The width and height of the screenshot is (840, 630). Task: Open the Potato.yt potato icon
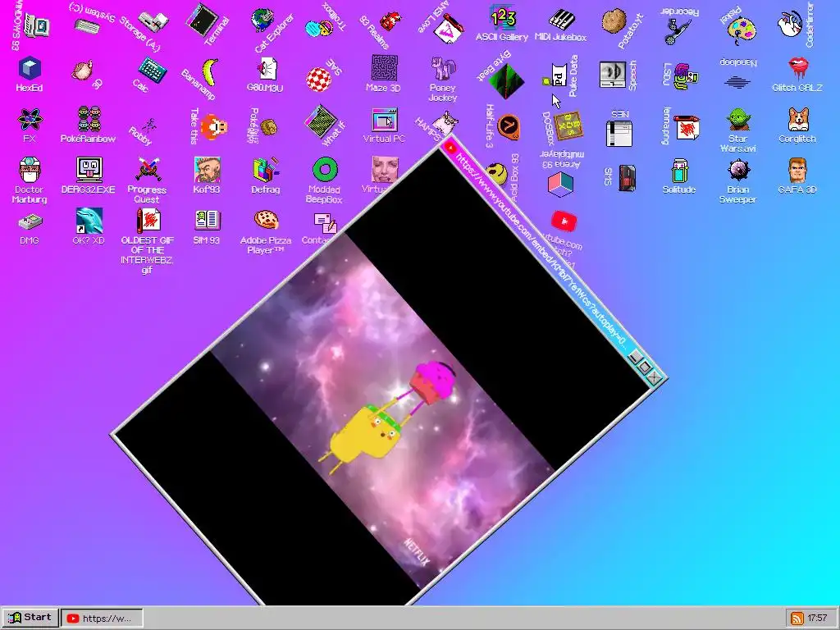pos(614,21)
